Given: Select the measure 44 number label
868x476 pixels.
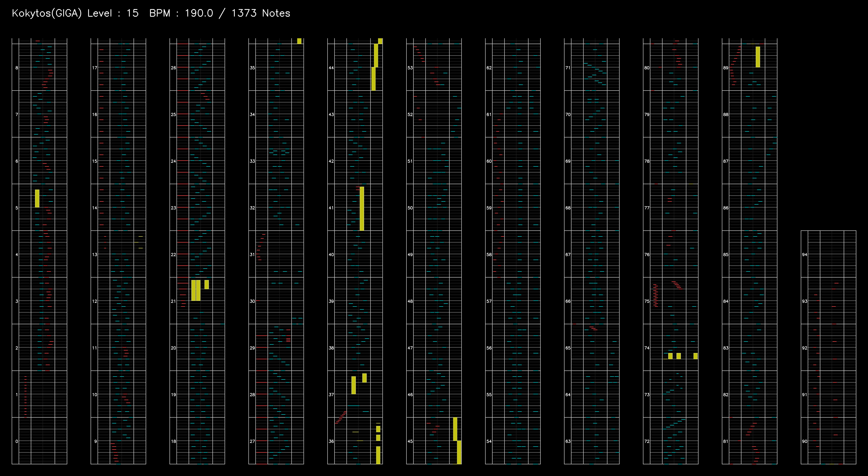Looking at the screenshot, I should click(x=331, y=68).
